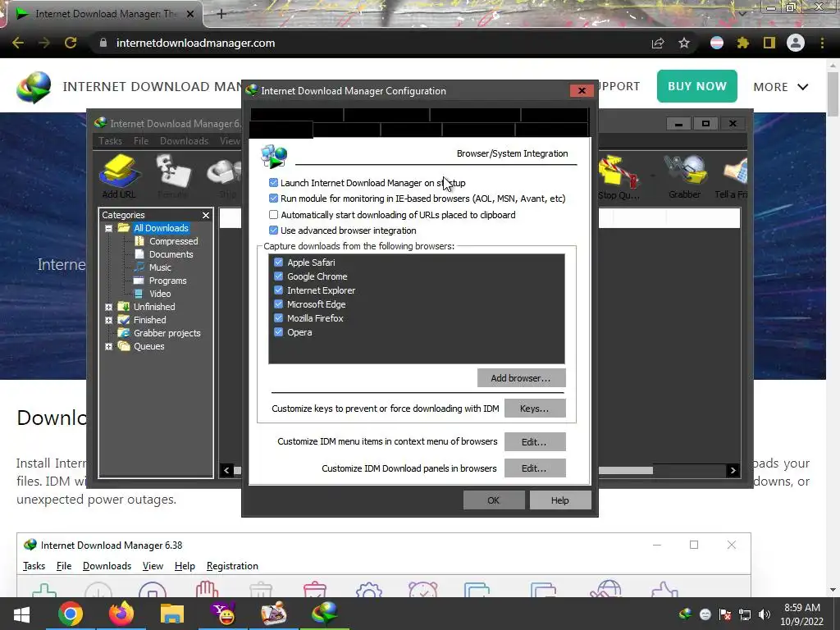Expand the Finished category node
The height and width of the screenshot is (630, 840).
click(108, 321)
